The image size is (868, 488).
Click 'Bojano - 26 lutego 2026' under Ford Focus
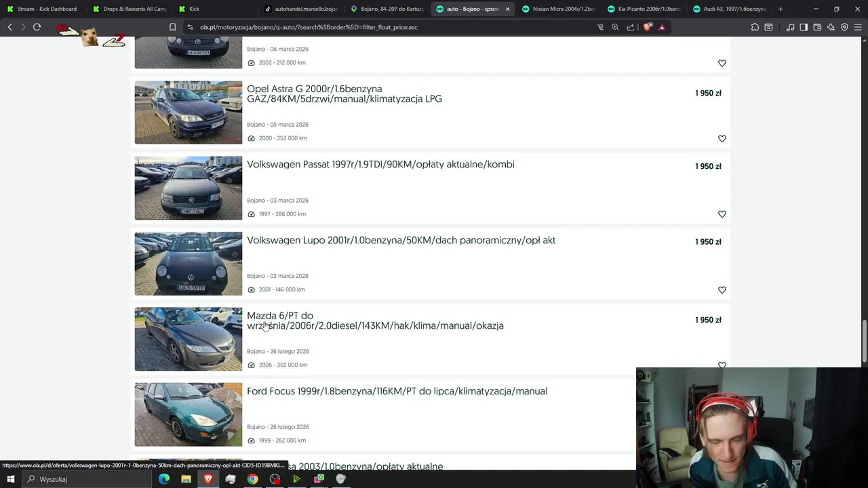pos(278,427)
